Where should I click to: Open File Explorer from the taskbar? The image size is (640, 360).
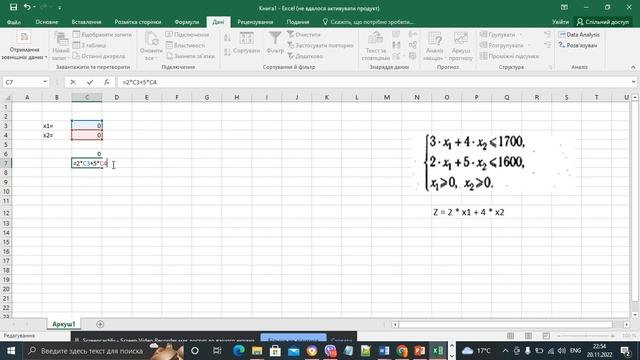tap(257, 351)
